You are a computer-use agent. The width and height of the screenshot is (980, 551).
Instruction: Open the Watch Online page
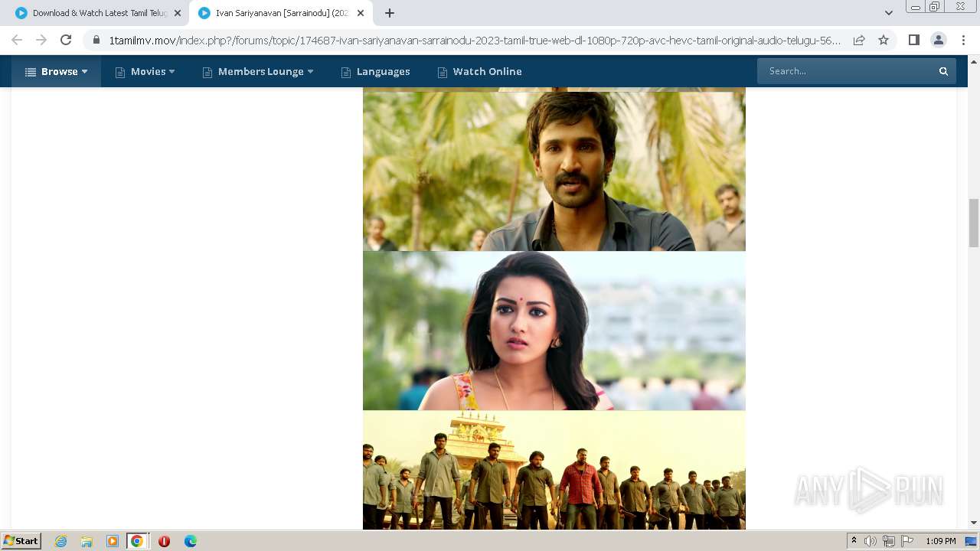click(x=479, y=71)
